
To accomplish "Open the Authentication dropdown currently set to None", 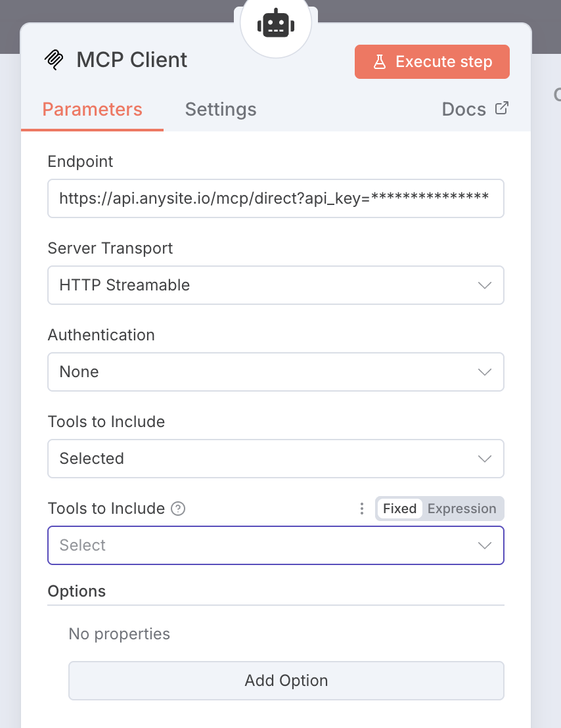I will pyautogui.click(x=276, y=372).
